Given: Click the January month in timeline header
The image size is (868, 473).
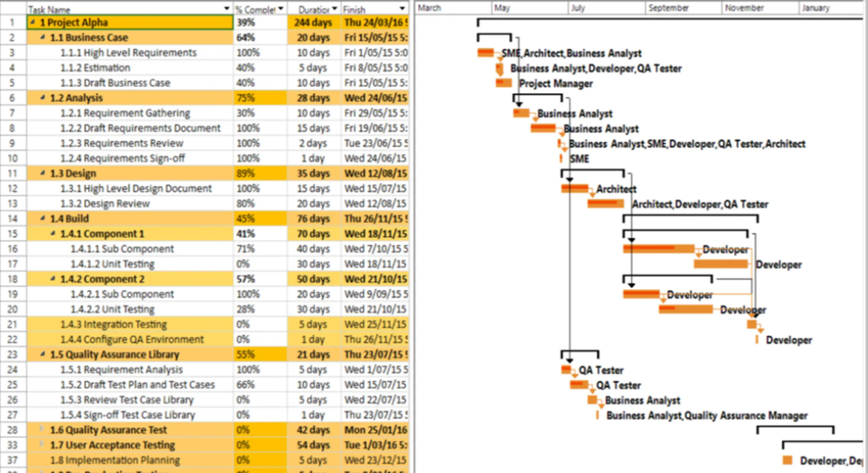Looking at the screenshot, I should coord(815,8).
